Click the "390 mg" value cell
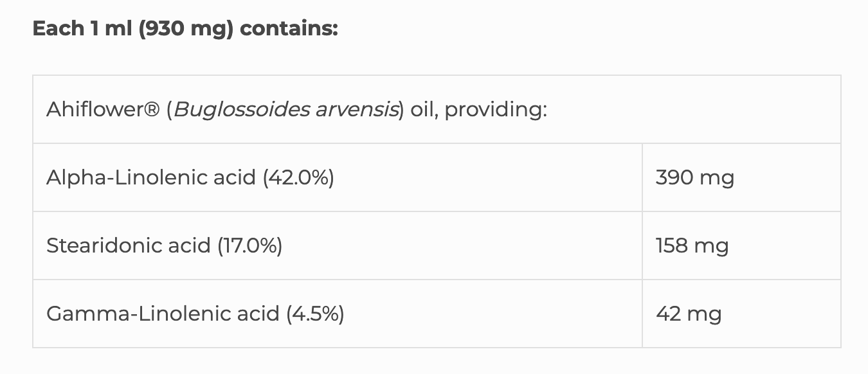Viewport: 868px width, 374px height. [x=694, y=177]
